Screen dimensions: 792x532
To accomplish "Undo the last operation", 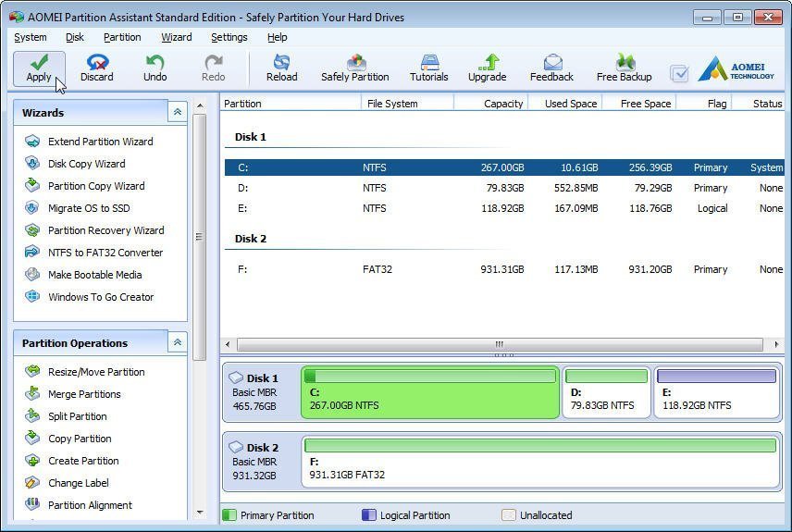I will (155, 68).
